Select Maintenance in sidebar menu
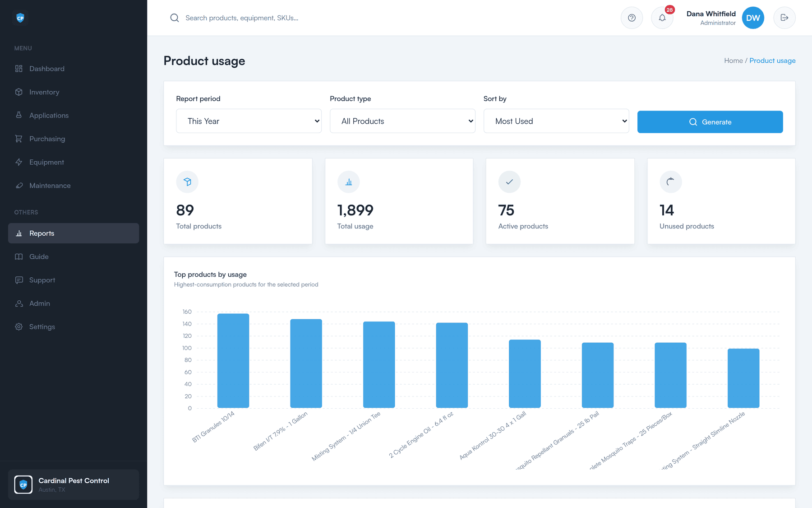Image resolution: width=812 pixels, height=508 pixels. [74, 186]
